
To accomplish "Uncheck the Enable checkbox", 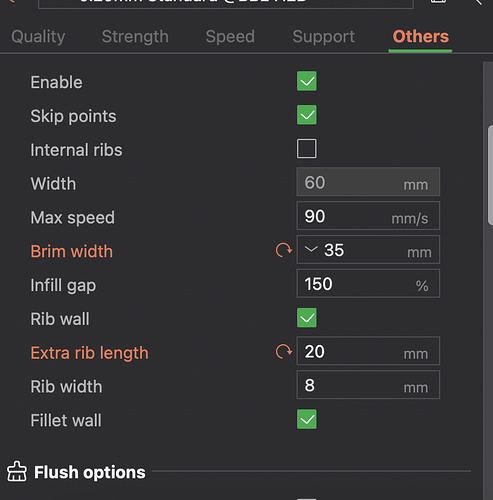I will click(307, 81).
